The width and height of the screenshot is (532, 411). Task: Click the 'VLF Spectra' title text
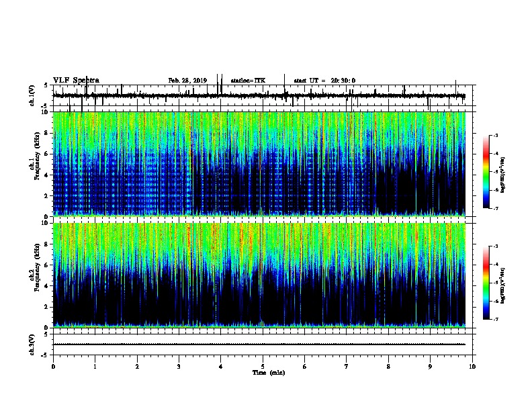pyautogui.click(x=76, y=81)
